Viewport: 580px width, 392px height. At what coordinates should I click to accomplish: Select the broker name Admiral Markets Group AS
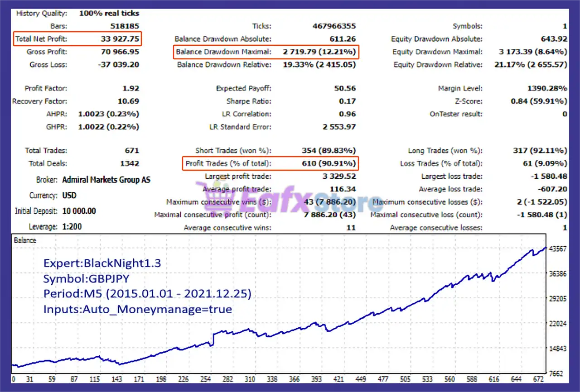point(106,180)
